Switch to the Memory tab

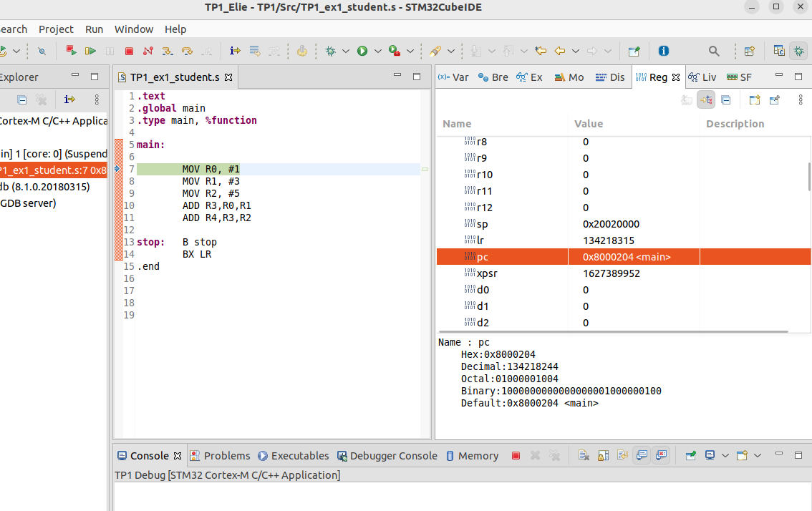click(472, 456)
